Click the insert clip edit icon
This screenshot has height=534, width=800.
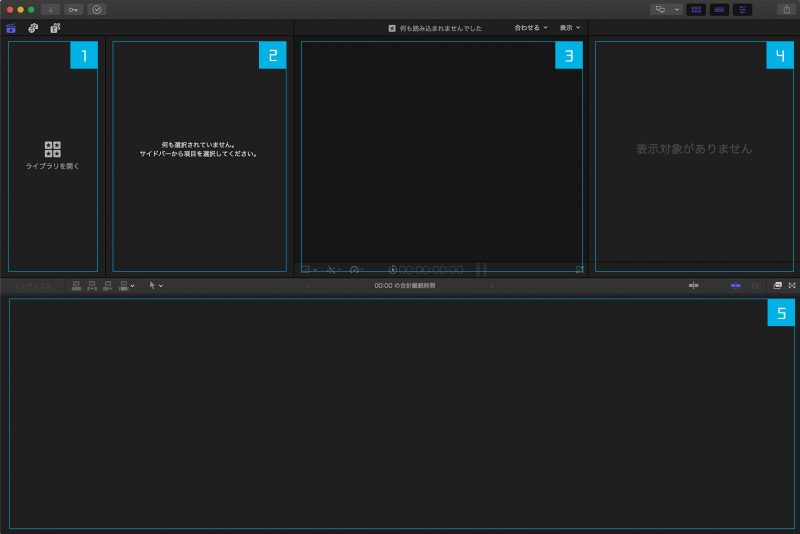tap(92, 286)
